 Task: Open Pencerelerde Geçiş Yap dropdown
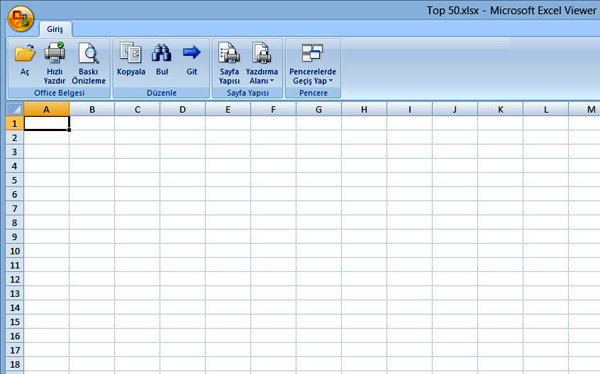[x=313, y=64]
